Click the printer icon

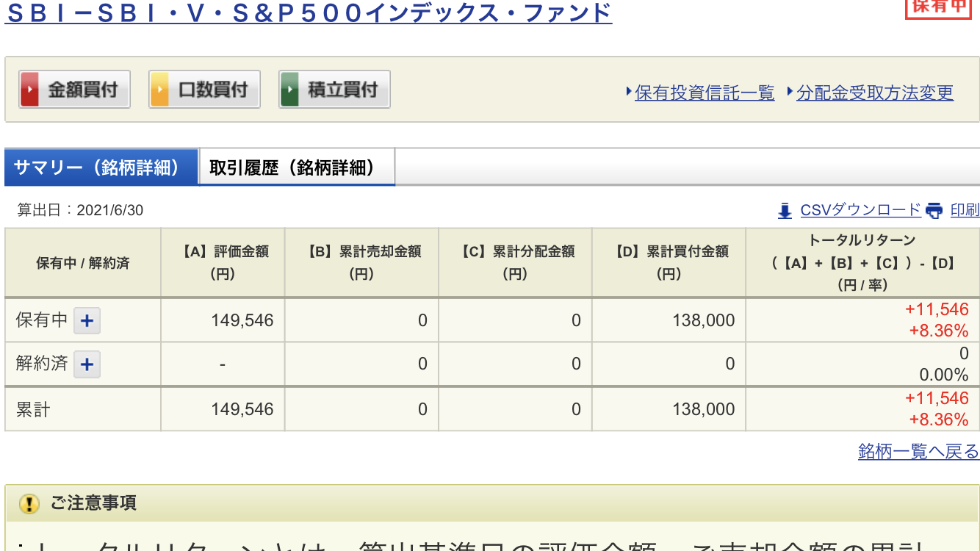(934, 211)
